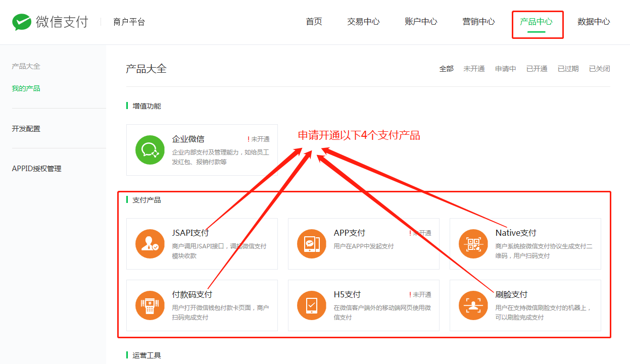Open APPID授权管理 in the sidebar
The image size is (630, 364).
[36, 169]
